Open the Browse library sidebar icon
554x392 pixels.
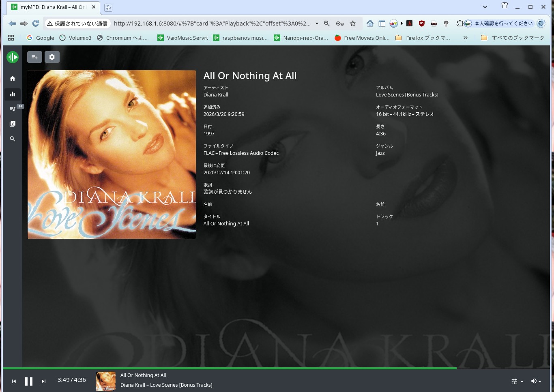[x=13, y=124]
